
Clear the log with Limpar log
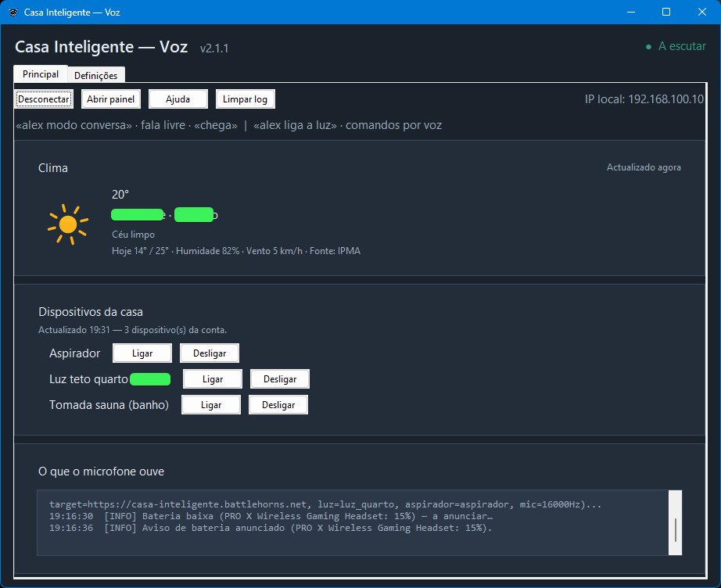pyautogui.click(x=245, y=99)
